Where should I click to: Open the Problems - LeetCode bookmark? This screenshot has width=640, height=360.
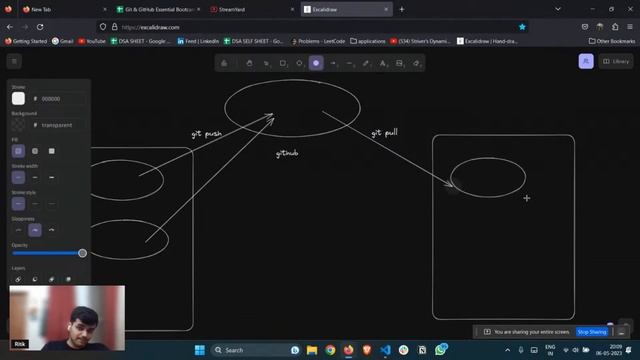coord(318,41)
